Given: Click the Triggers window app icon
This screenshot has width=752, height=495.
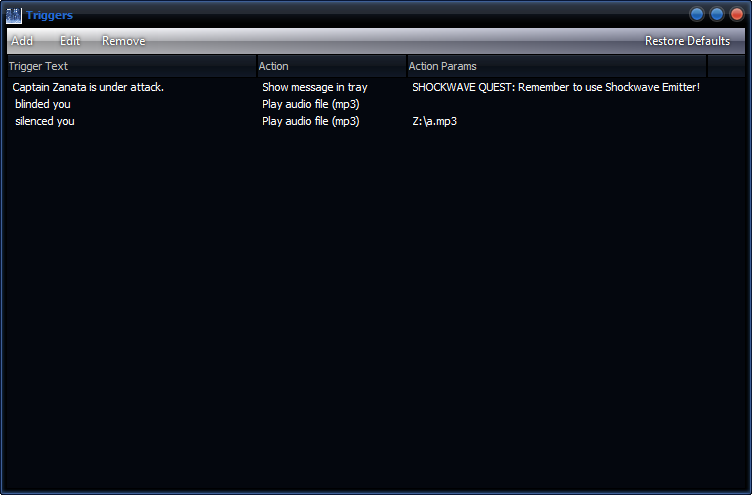Looking at the screenshot, I should [14, 15].
